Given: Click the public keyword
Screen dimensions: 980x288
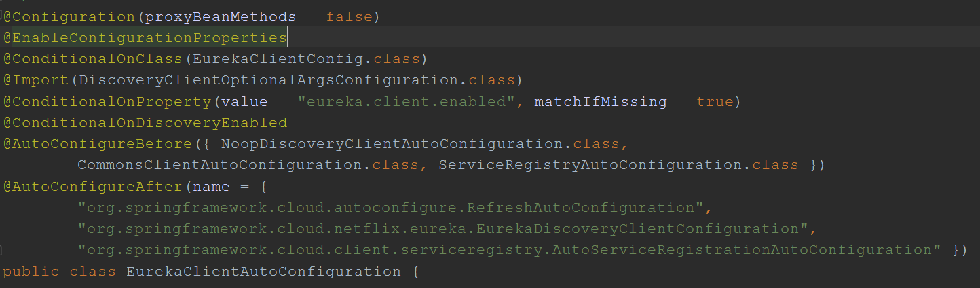Looking at the screenshot, I should [x=32, y=271].
